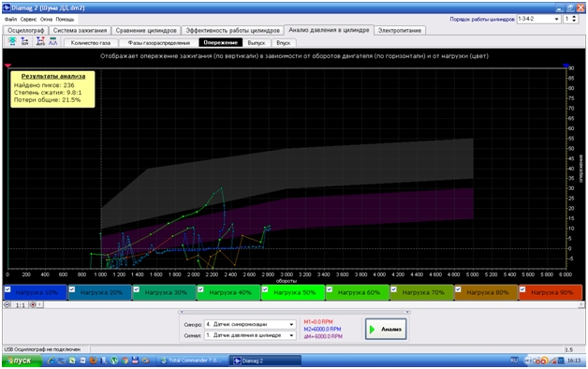Launch Chrome from quick launch
The height and width of the screenshot is (369, 588).
click(125, 361)
